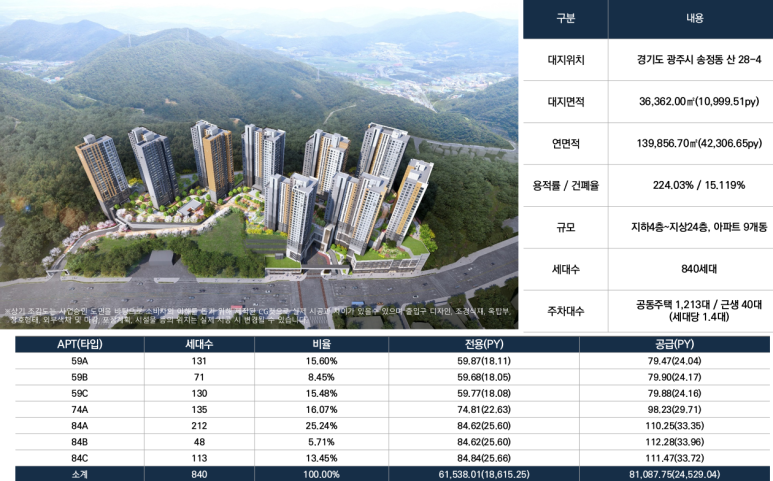Click the 전용(PY) column header
Image resolution: width=773 pixels, height=481 pixels.
484,344
